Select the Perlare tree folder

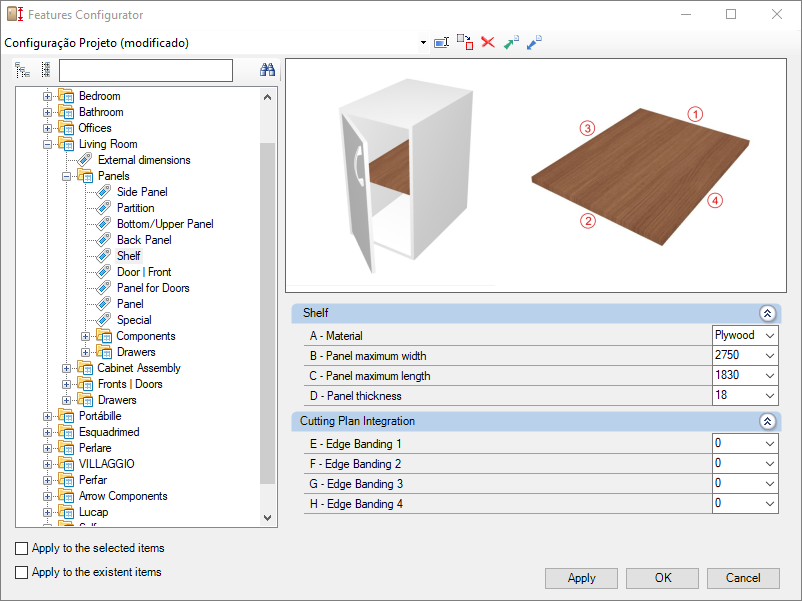[95, 448]
